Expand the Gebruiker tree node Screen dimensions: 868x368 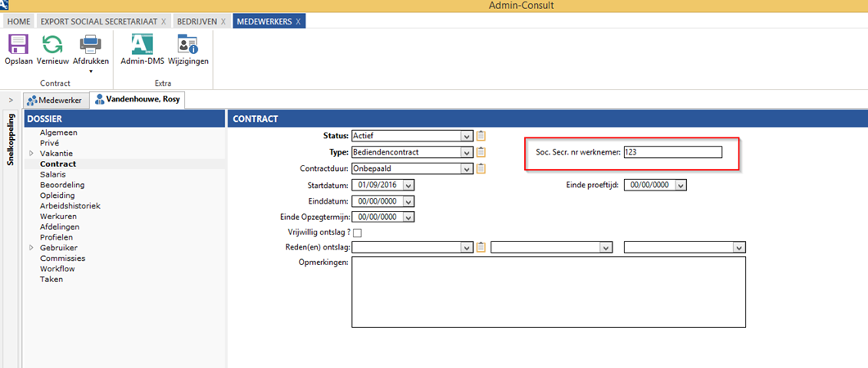(x=32, y=248)
